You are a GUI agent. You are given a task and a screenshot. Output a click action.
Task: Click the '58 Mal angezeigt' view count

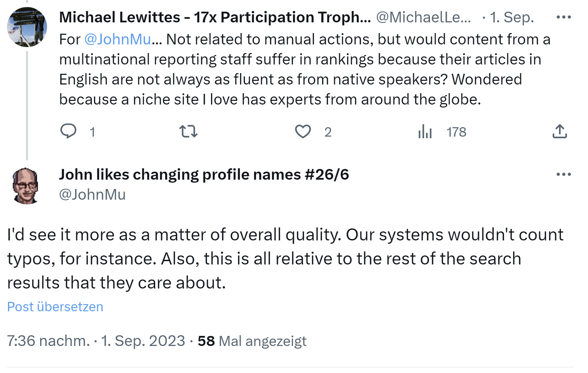(x=252, y=341)
